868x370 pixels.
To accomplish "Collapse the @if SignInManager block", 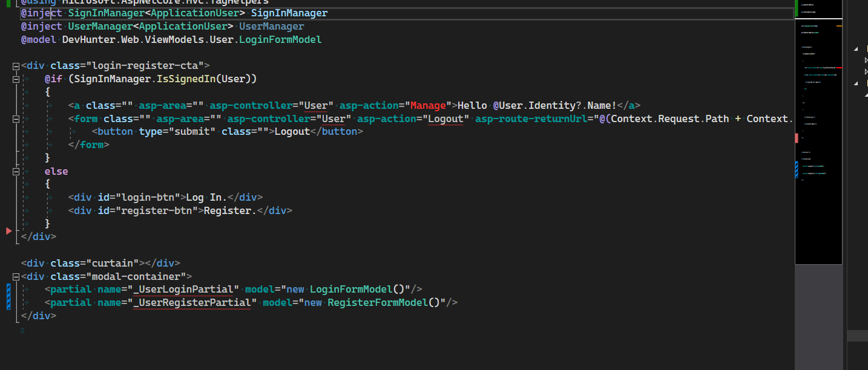I will point(16,79).
